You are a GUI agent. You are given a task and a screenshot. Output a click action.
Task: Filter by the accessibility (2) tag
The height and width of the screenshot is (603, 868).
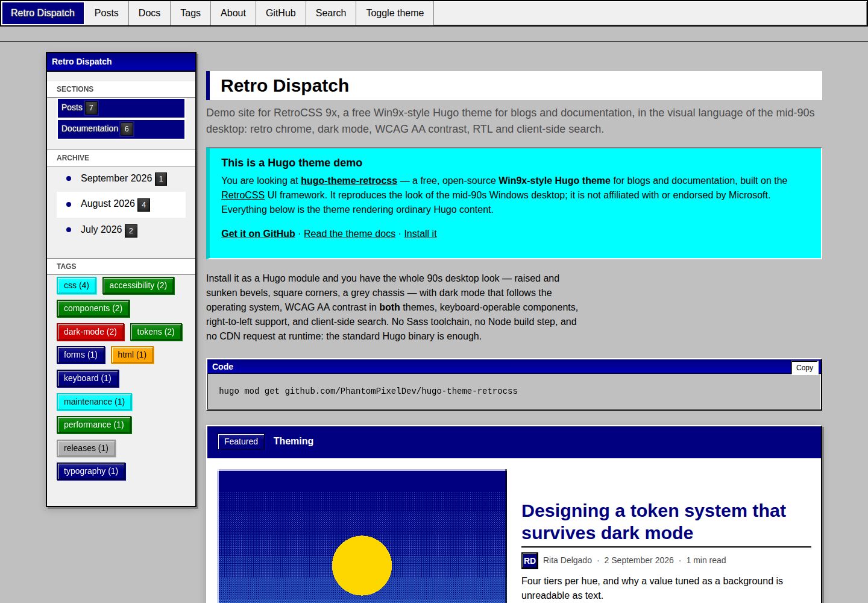tap(138, 286)
